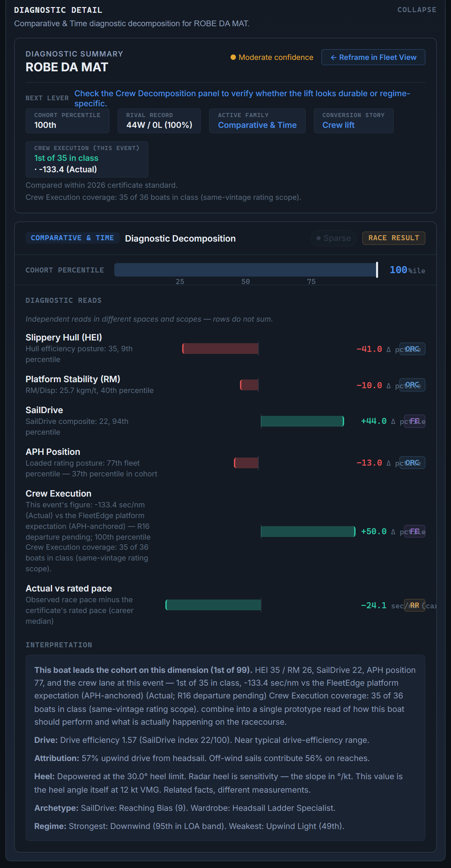Click the FE badge on SailDrive row
This screenshot has width=451, height=868.
coord(415,421)
